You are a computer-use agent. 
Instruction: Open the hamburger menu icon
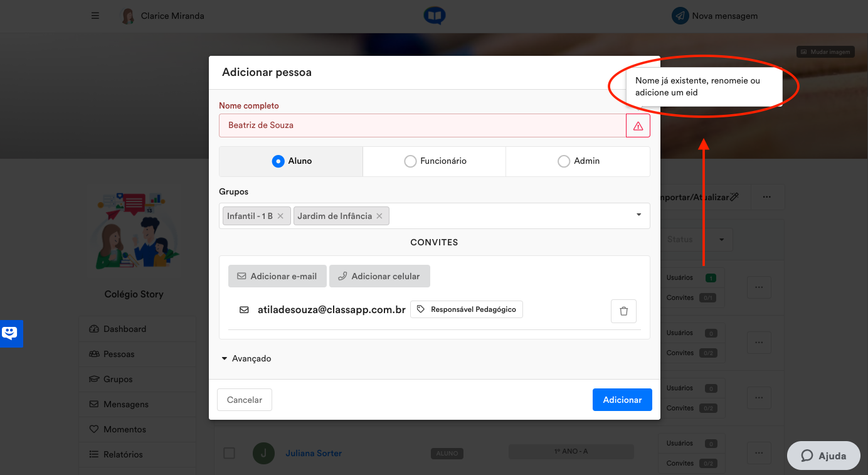click(95, 16)
